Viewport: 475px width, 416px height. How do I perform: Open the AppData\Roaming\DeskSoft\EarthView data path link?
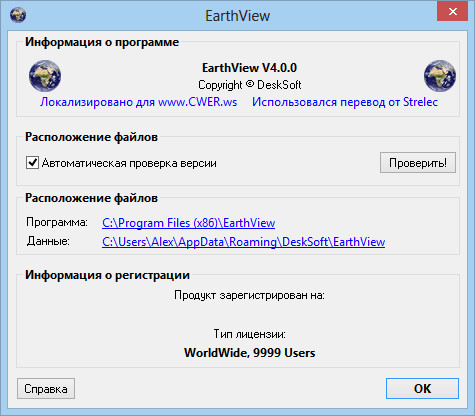coord(244,242)
